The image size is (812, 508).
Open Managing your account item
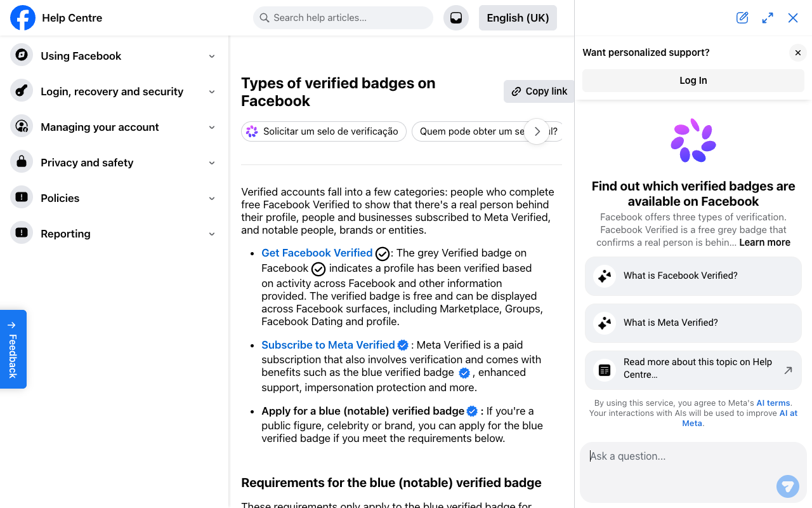pyautogui.click(x=114, y=127)
